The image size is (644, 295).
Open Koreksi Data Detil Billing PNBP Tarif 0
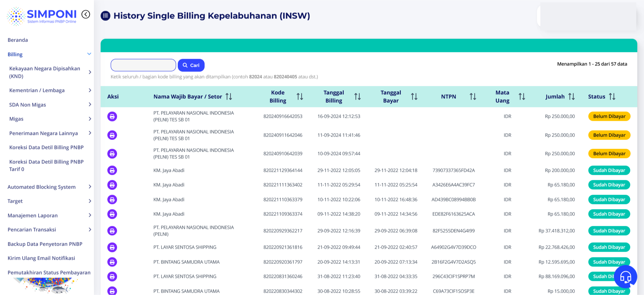point(46,165)
